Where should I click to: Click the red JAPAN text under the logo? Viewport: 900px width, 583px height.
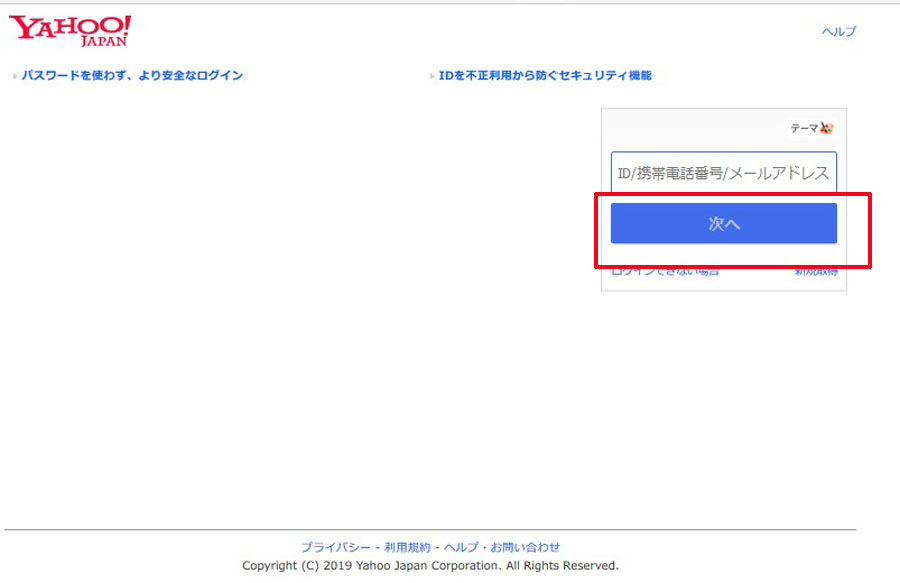(x=104, y=43)
